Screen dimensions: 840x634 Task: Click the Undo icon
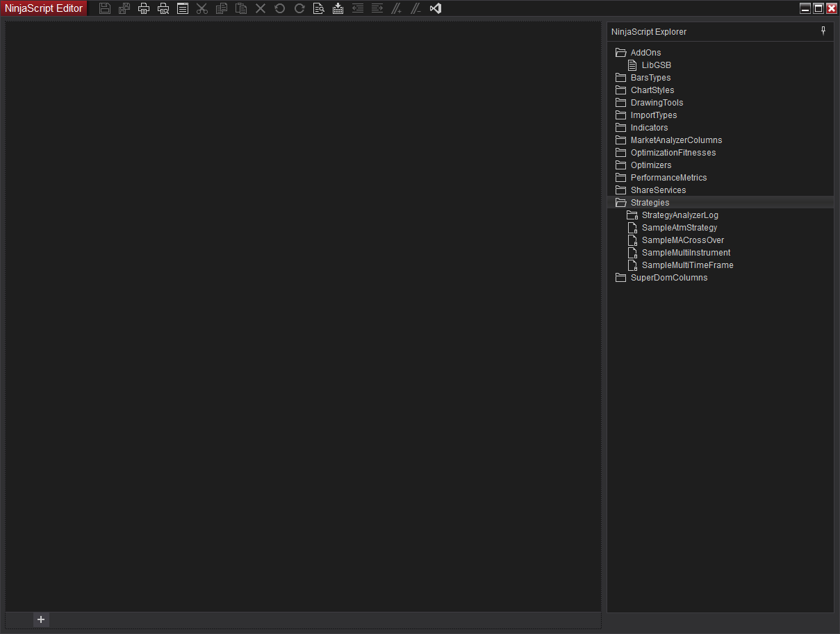click(x=280, y=8)
